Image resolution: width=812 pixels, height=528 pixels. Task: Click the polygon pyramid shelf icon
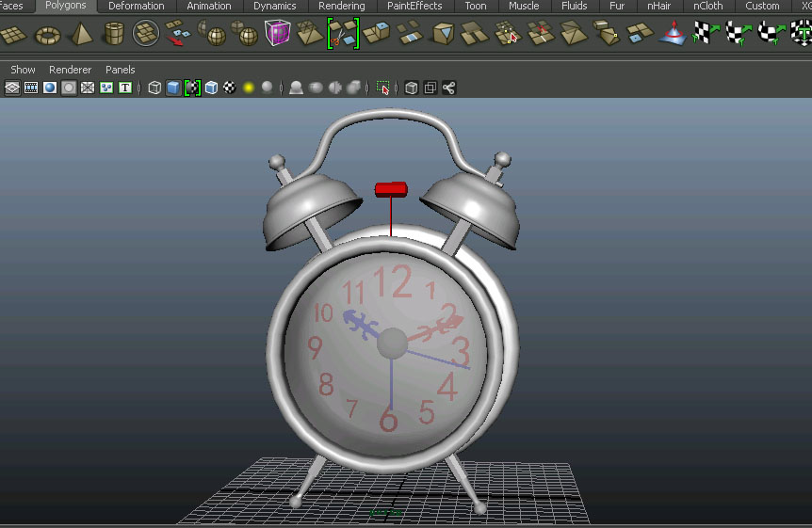80,36
